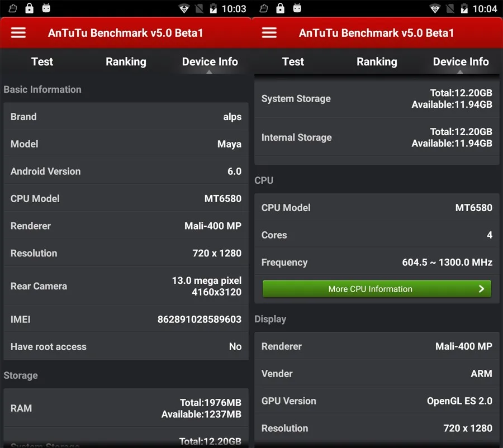Tap the 10:04 clock

coord(485,9)
